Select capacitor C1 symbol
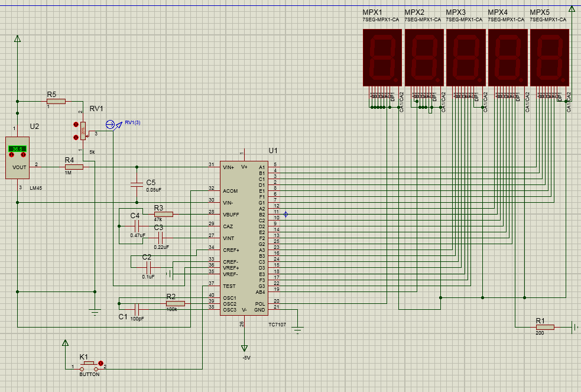Image resolution: width=581 pixels, height=392 pixels. (x=137, y=309)
